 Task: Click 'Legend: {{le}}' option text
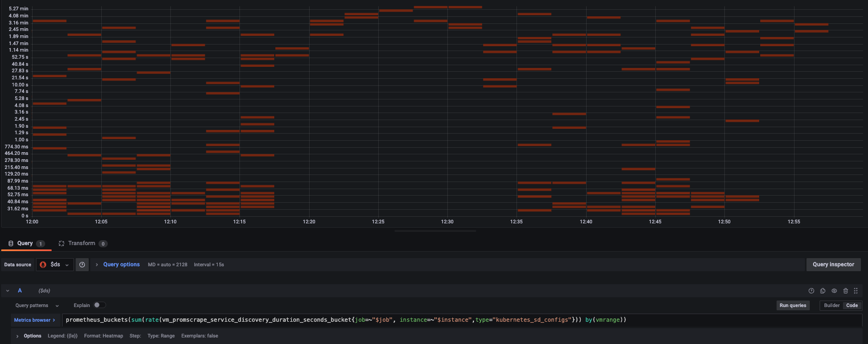pos(63,336)
